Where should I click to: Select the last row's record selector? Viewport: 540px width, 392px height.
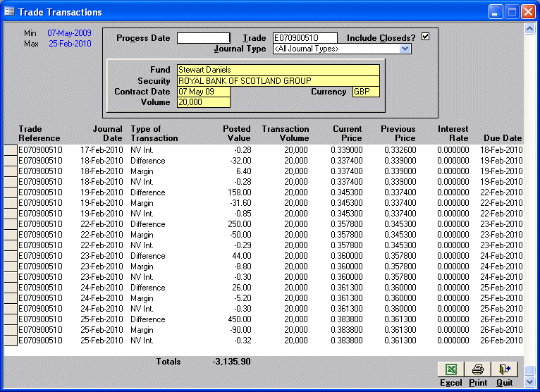tap(10, 341)
